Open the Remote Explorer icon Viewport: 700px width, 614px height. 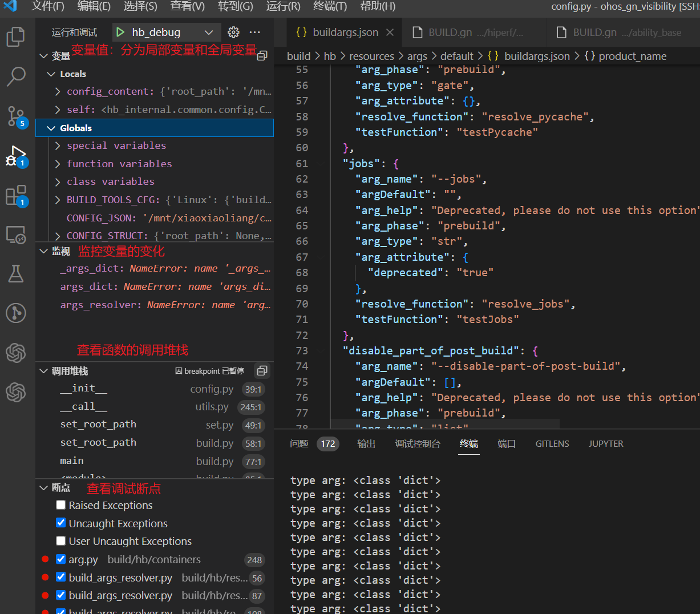(15, 235)
